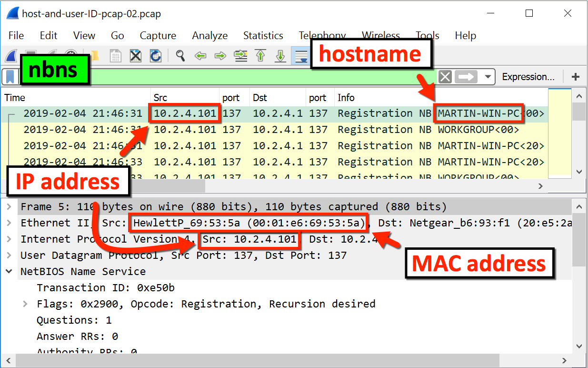Jump to the last packet icon
588x368 pixels.
click(x=281, y=56)
